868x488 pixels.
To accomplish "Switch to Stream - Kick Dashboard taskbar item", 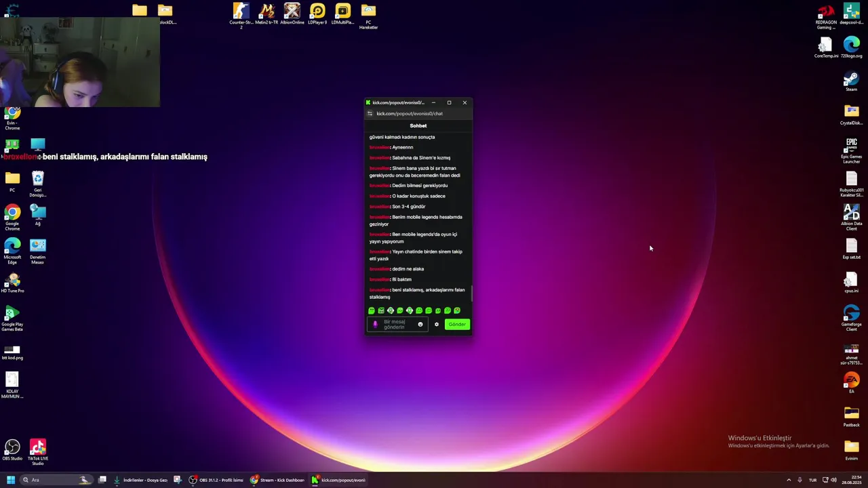I will coord(277,480).
